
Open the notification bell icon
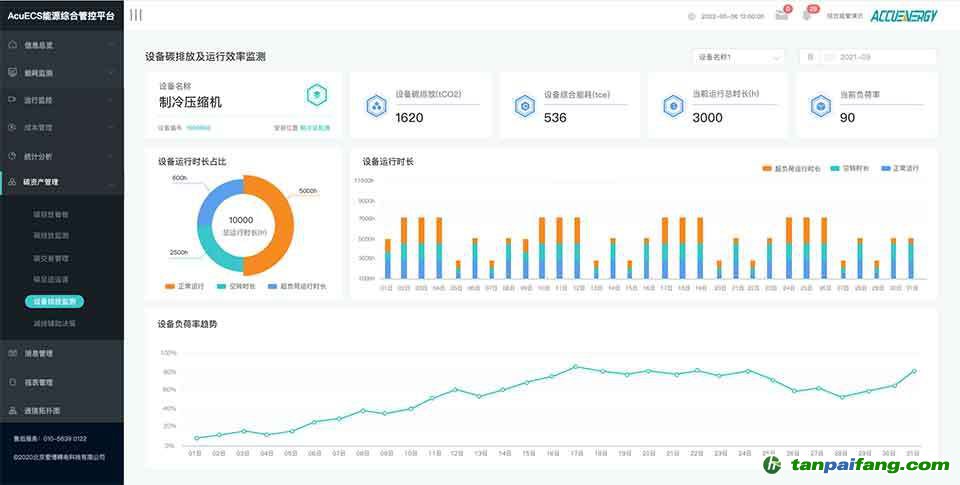(x=807, y=15)
